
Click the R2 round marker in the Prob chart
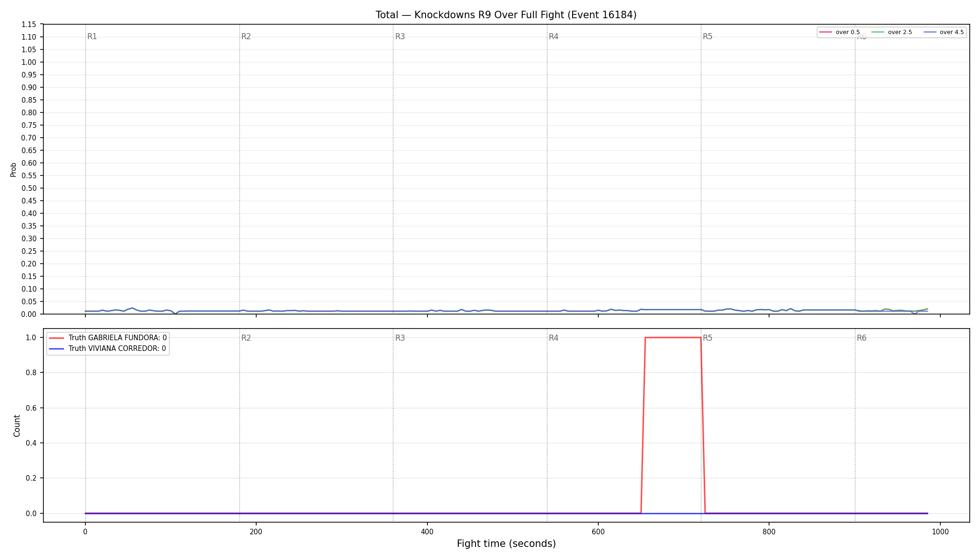tap(246, 37)
